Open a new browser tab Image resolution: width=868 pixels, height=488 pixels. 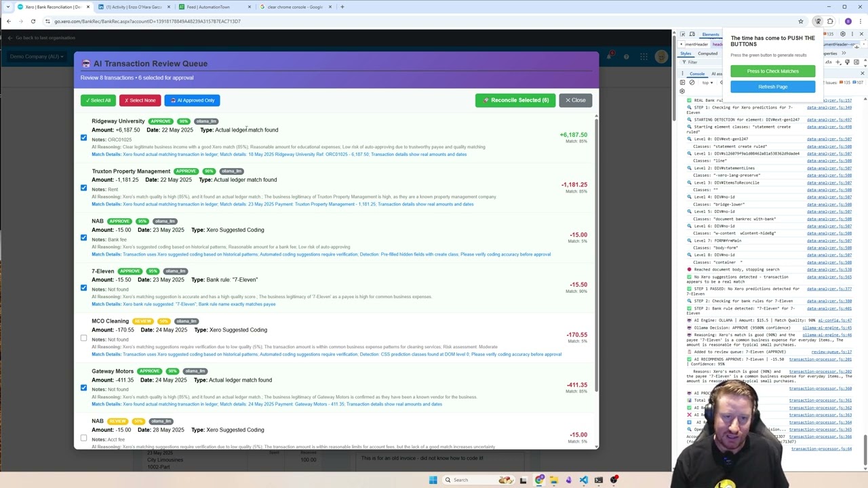342,7
